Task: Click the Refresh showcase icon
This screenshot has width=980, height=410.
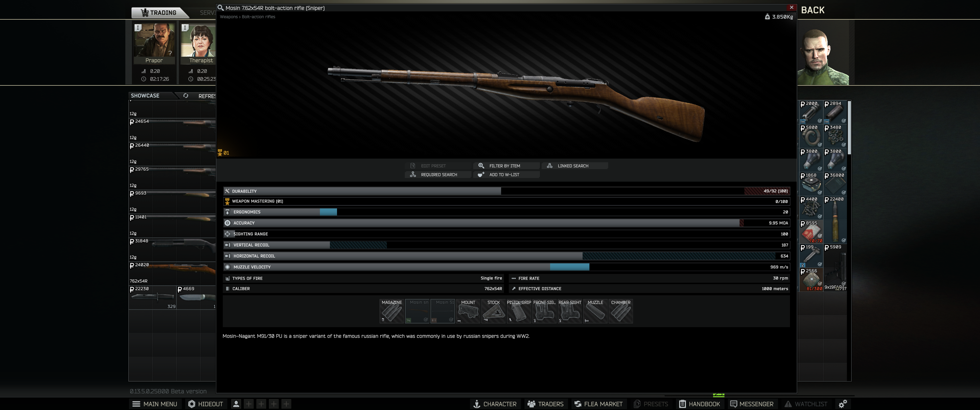Action: click(186, 96)
